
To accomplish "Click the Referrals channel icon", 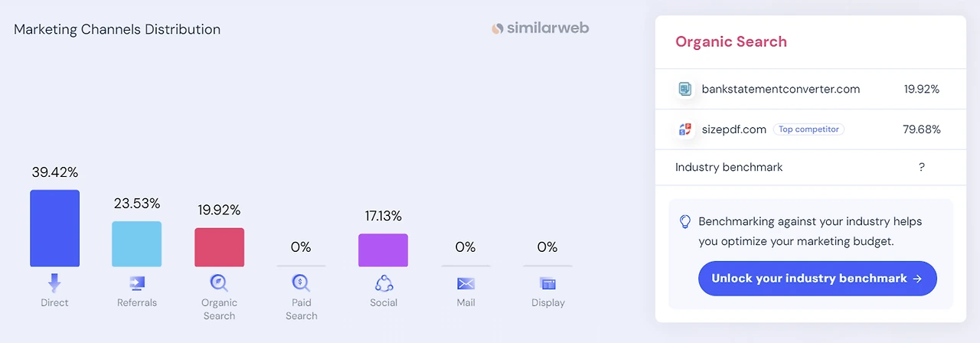I will pos(137,283).
